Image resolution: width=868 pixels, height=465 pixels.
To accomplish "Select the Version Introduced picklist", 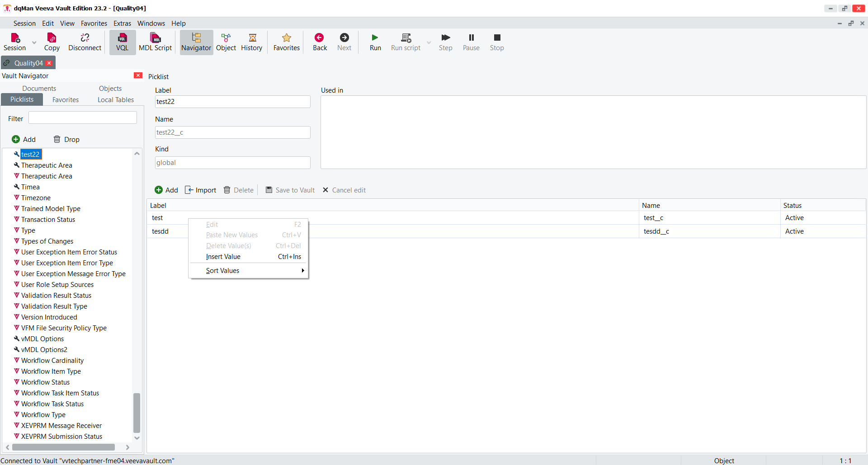I will click(x=49, y=317).
